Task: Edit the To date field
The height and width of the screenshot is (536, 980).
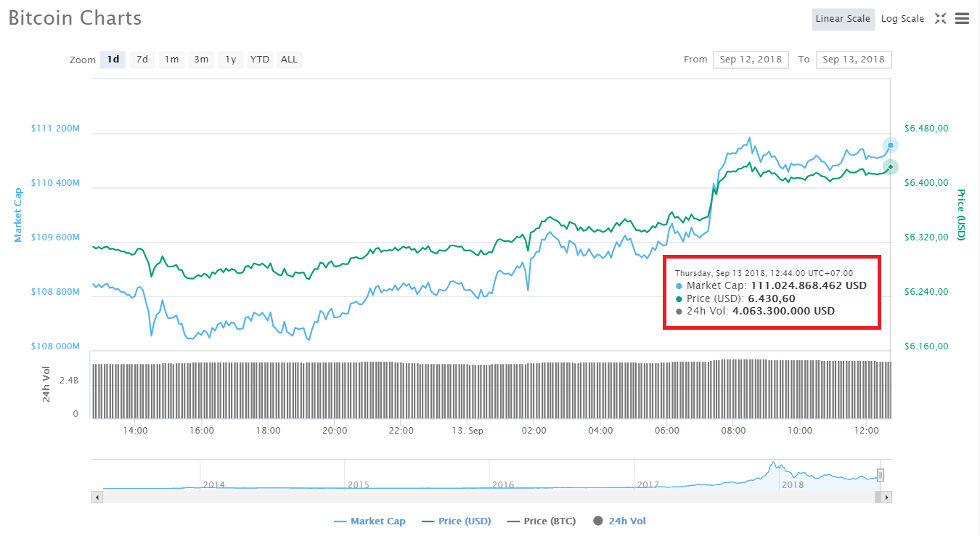Action: point(854,60)
